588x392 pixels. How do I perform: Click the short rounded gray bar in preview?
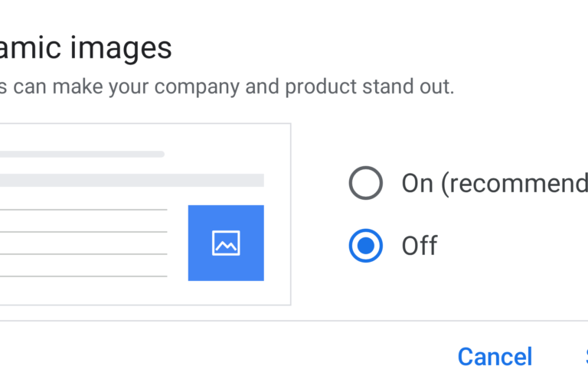82,154
